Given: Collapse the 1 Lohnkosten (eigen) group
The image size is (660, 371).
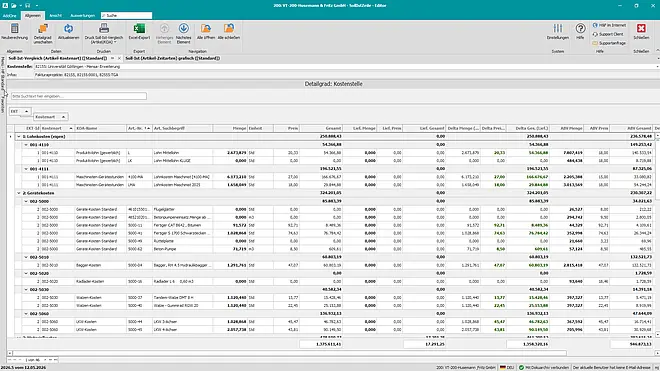Looking at the screenshot, I should [19, 136].
